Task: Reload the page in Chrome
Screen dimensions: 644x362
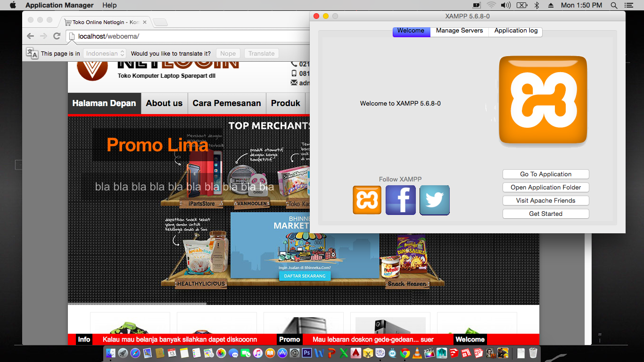Action: (x=57, y=36)
